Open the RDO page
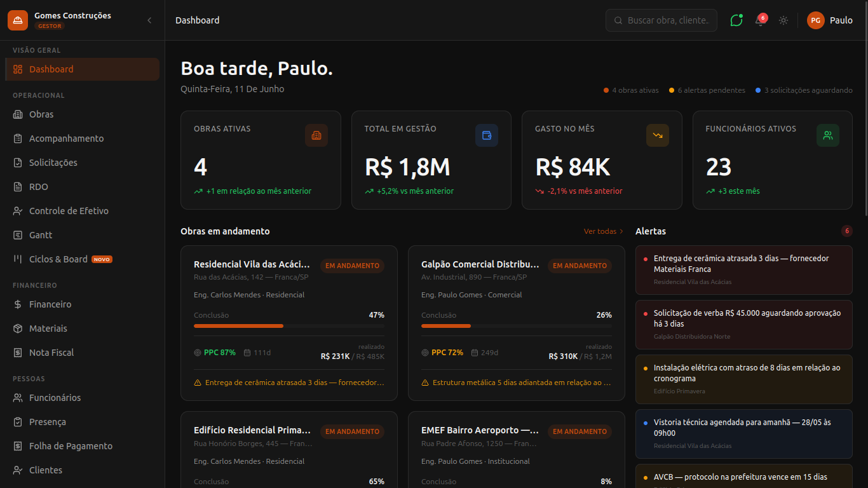Viewport: 868px width, 488px height. (82, 187)
